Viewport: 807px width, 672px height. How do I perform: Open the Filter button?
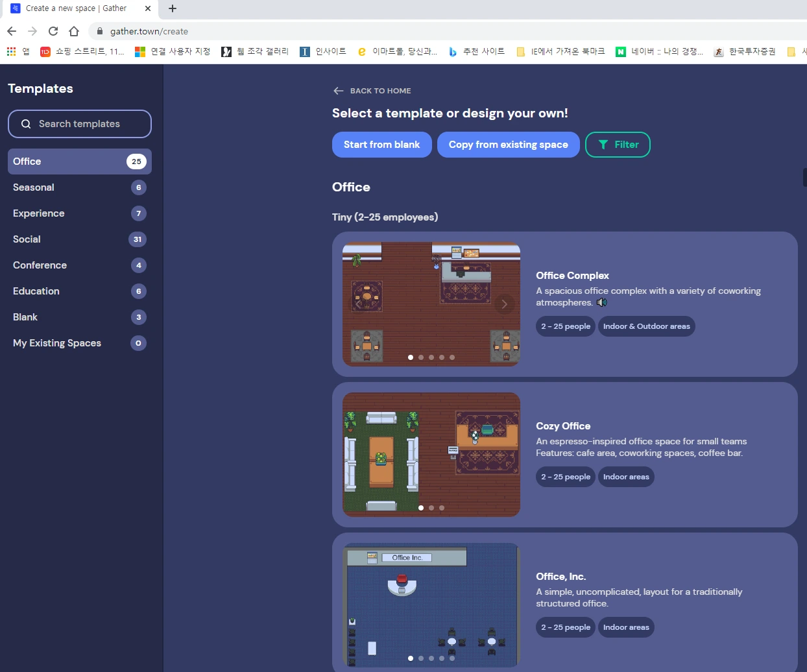pos(618,145)
